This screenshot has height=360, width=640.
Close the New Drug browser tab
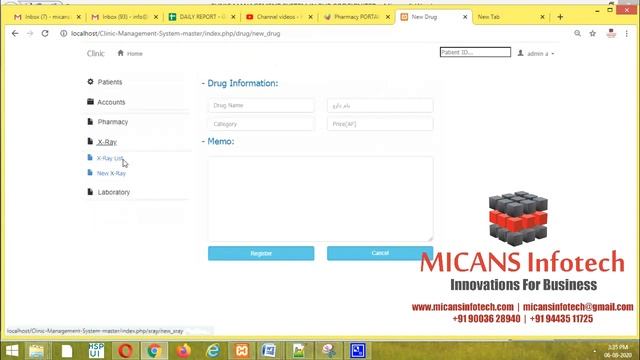click(x=465, y=17)
